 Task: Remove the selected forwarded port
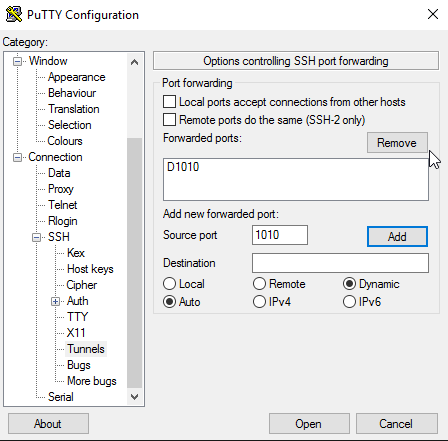[397, 143]
